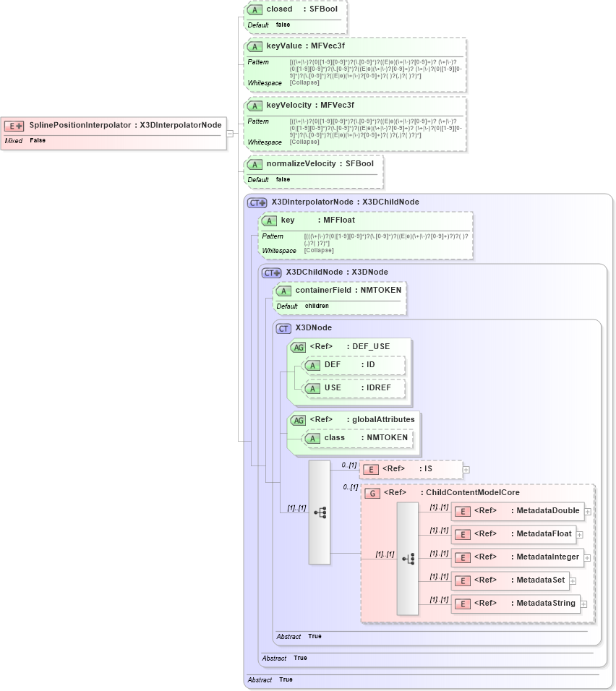Click the A icon beside containerField attribute
The image size is (616, 691).
coord(283,291)
